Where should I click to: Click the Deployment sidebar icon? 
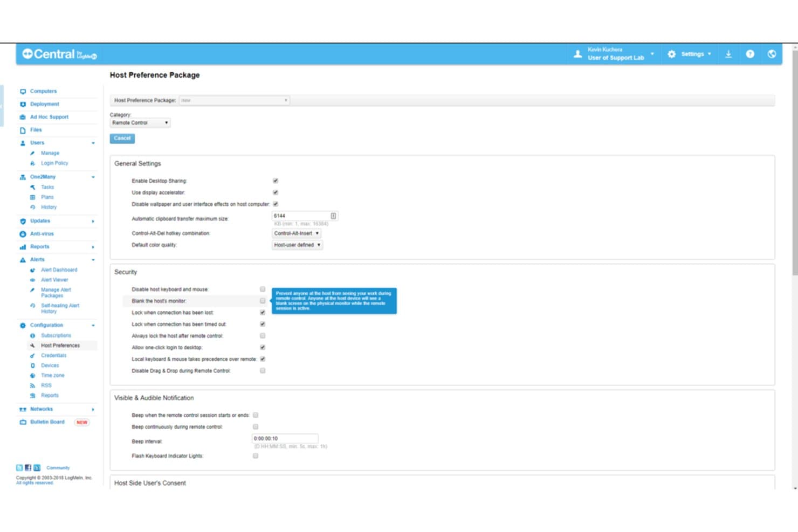point(23,105)
